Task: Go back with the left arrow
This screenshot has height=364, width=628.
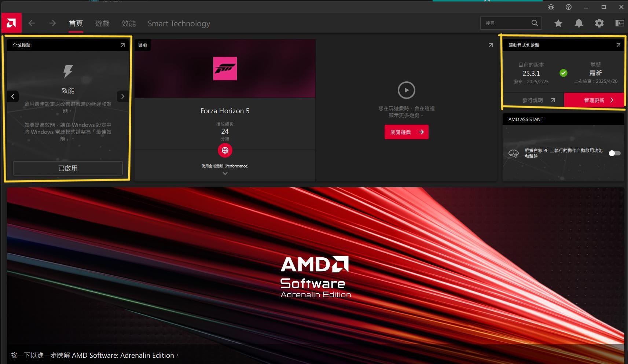Action: coord(32,23)
